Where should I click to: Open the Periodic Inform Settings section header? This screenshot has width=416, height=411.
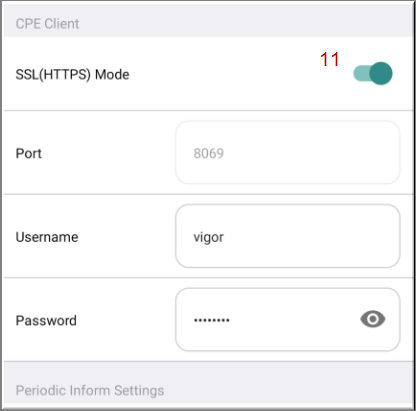tap(90, 390)
